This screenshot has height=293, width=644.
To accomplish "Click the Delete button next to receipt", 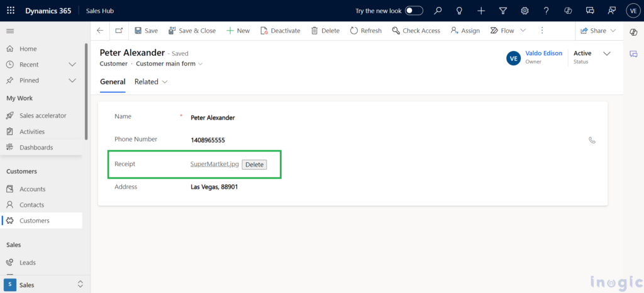I will 255,164.
